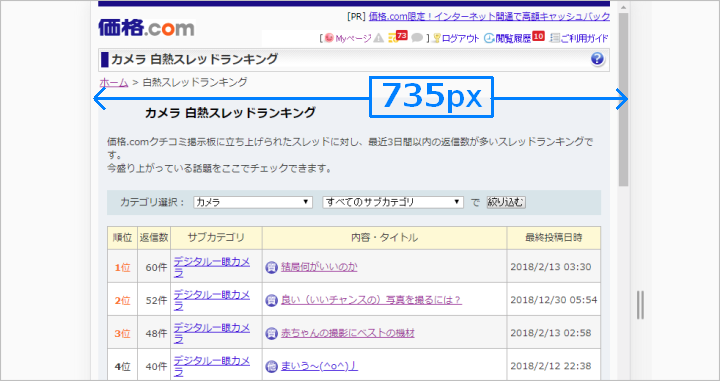The width and height of the screenshot is (720, 381).
Task: Click the vertical scrollbar thumb
Action: (x=623, y=100)
